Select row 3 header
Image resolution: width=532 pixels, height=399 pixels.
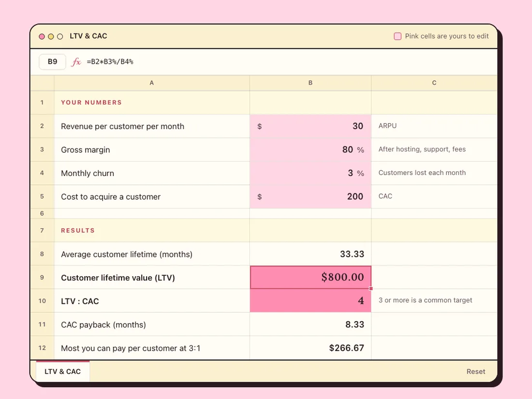tap(42, 149)
